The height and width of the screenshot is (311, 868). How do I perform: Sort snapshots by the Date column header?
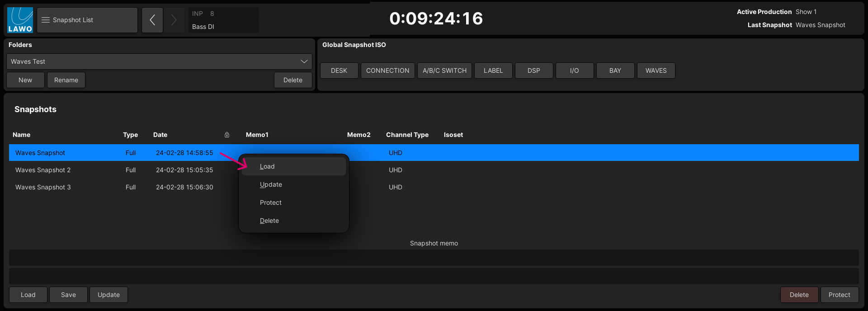[160, 135]
